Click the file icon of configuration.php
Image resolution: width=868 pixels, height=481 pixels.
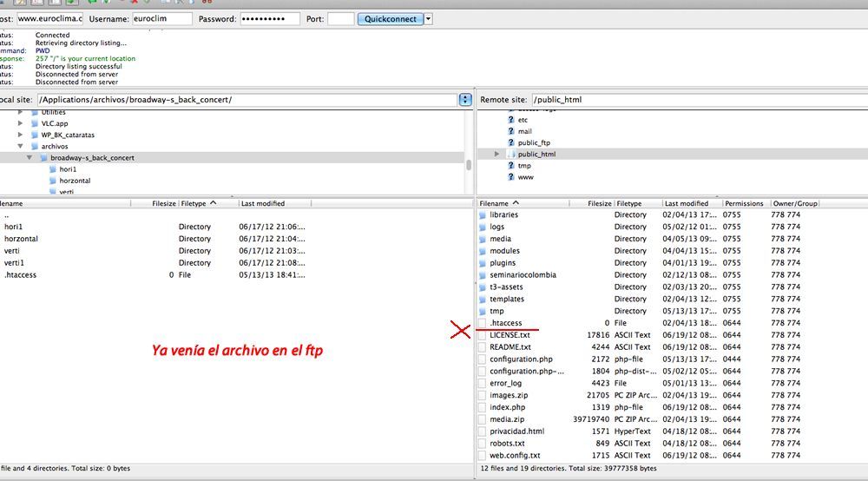[x=482, y=359]
